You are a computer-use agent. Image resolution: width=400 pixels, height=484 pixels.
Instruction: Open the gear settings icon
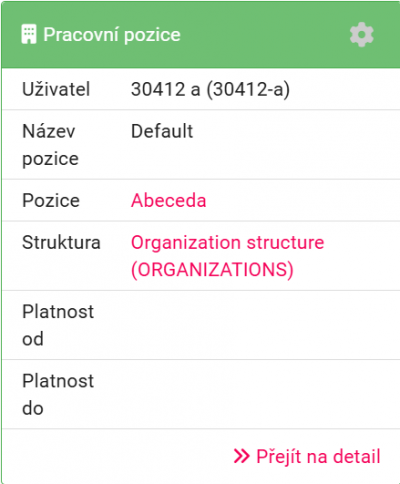tap(362, 35)
